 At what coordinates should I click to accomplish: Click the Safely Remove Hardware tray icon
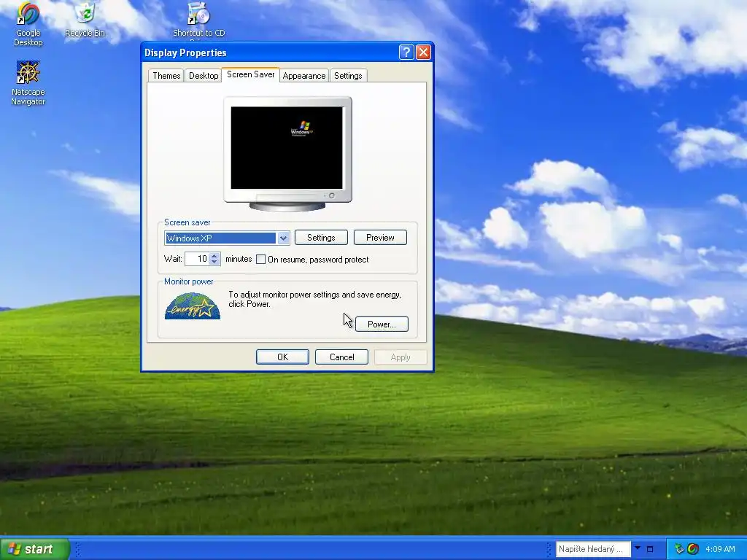679,548
